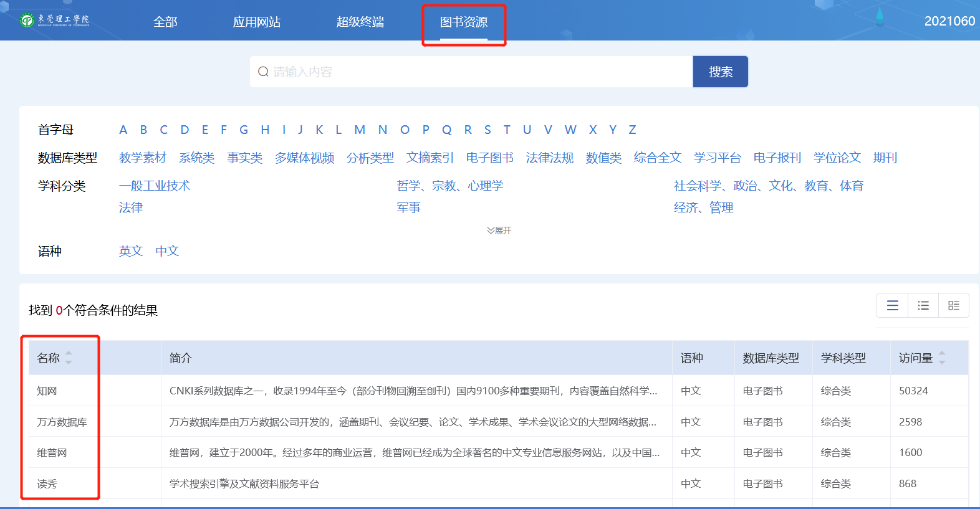Sort by 访问量 using the sort arrows
This screenshot has width=980, height=509.
pos(942,358)
